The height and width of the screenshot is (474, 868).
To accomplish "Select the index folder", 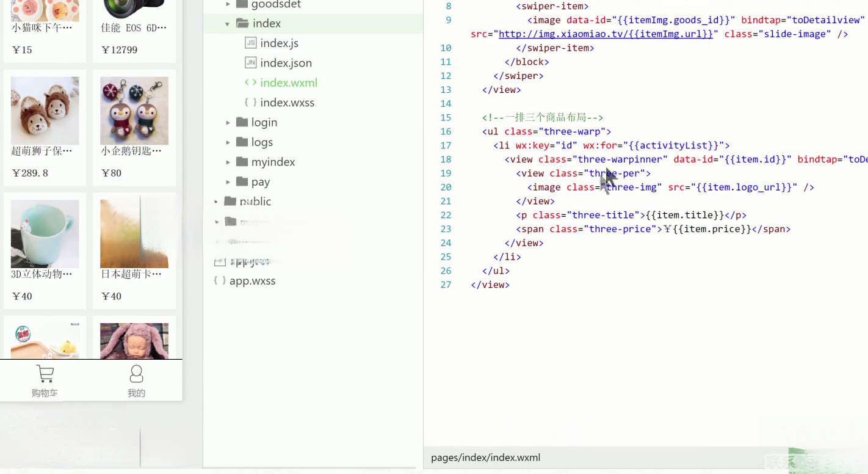I will coord(313,24).
